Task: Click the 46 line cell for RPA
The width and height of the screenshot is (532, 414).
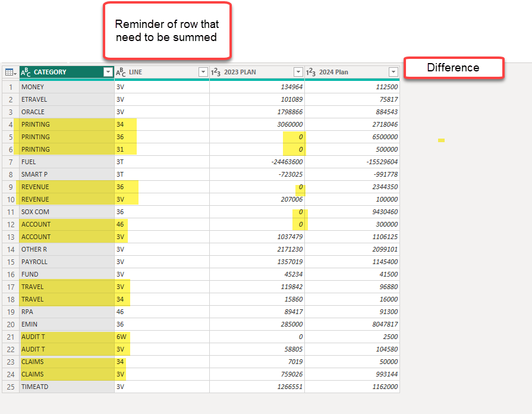Action: [x=162, y=312]
